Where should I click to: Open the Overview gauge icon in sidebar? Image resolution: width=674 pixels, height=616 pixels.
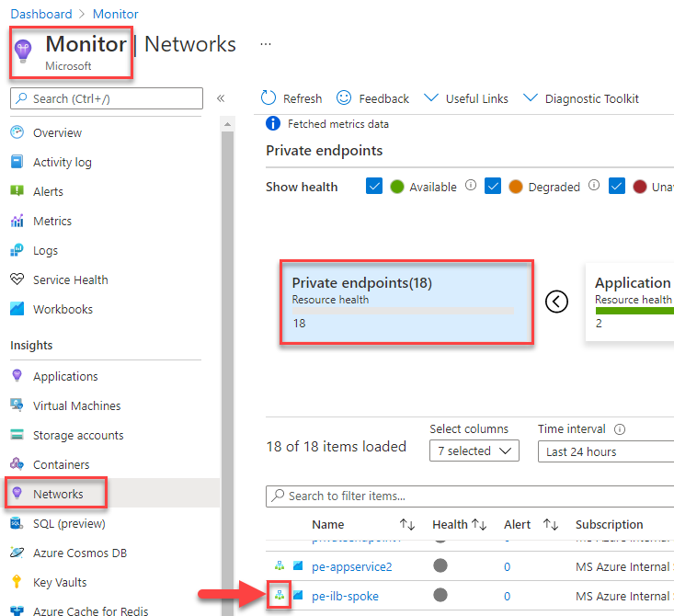(x=17, y=132)
